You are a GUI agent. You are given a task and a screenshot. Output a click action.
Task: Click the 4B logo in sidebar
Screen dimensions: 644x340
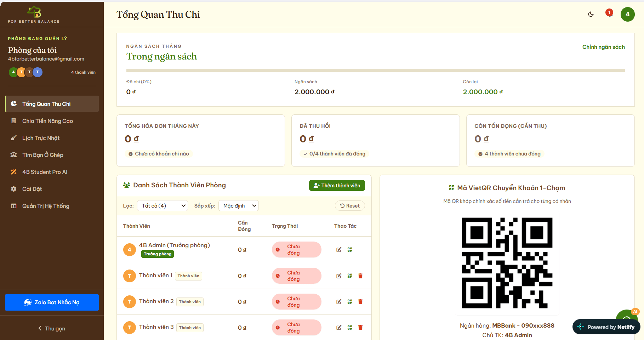pyautogui.click(x=34, y=12)
